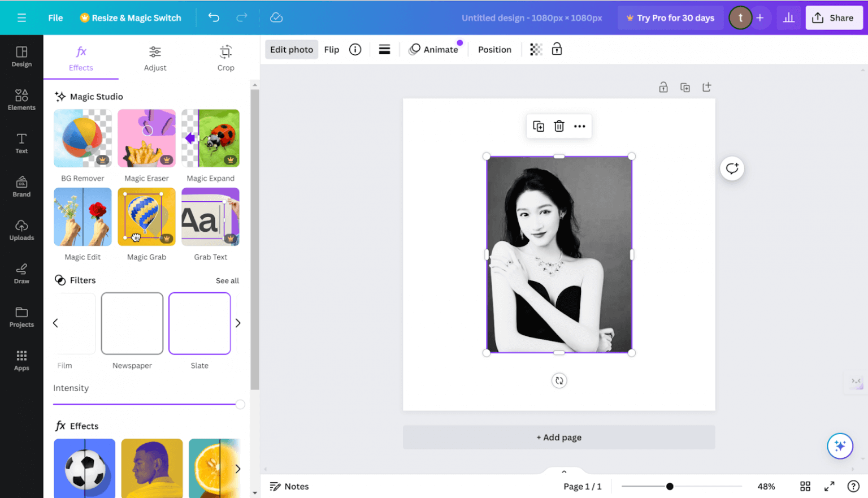Open the transparency checkerboard icon

click(536, 50)
